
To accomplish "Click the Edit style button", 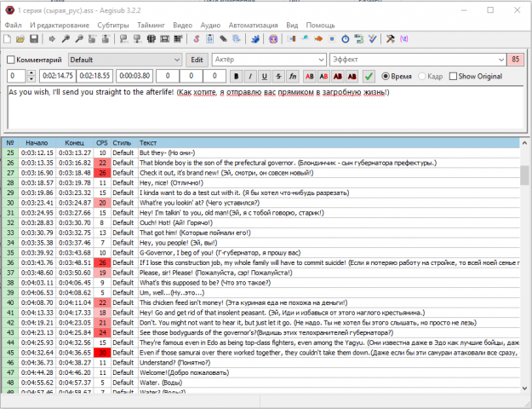I will point(197,60).
